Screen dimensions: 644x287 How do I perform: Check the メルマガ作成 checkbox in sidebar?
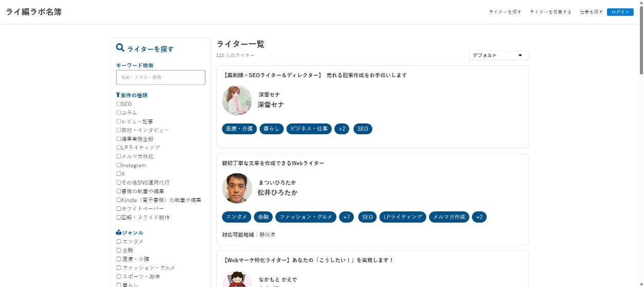pos(119,156)
